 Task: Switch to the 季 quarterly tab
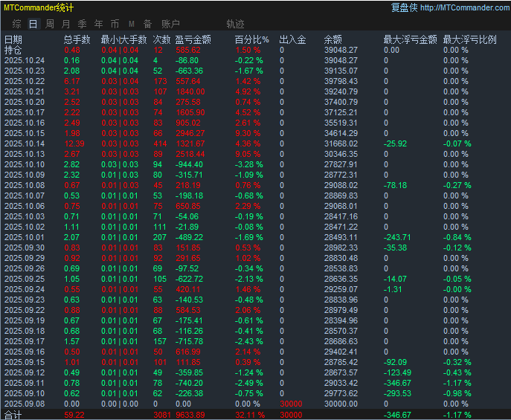tap(82, 24)
